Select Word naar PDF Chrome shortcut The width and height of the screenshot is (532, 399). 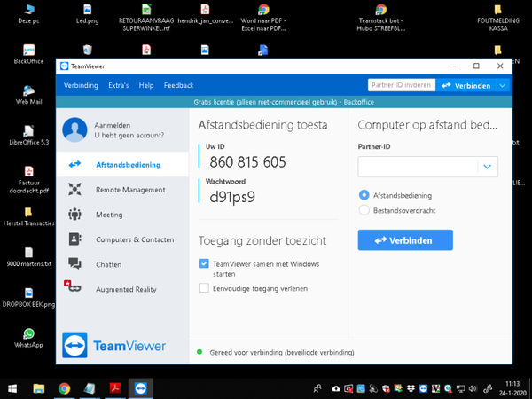pos(263,18)
